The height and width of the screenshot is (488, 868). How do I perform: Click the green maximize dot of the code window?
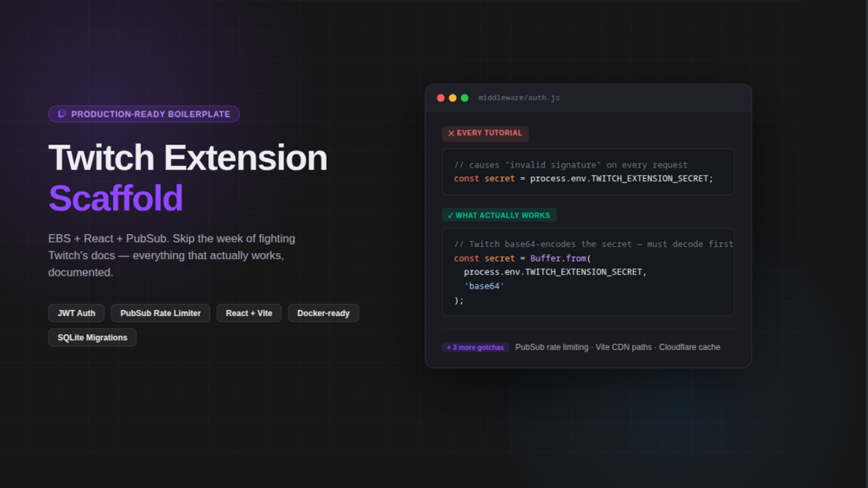[465, 98]
